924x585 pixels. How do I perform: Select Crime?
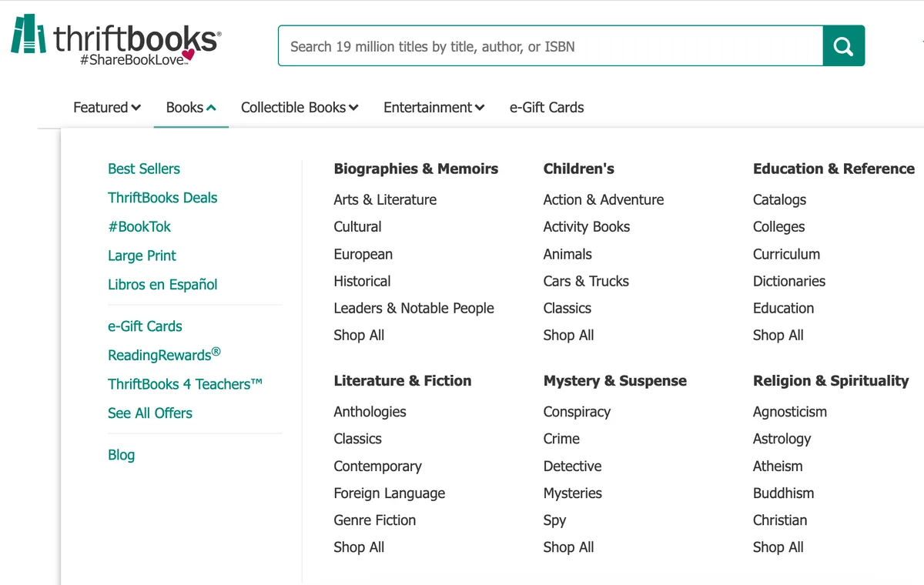(561, 439)
